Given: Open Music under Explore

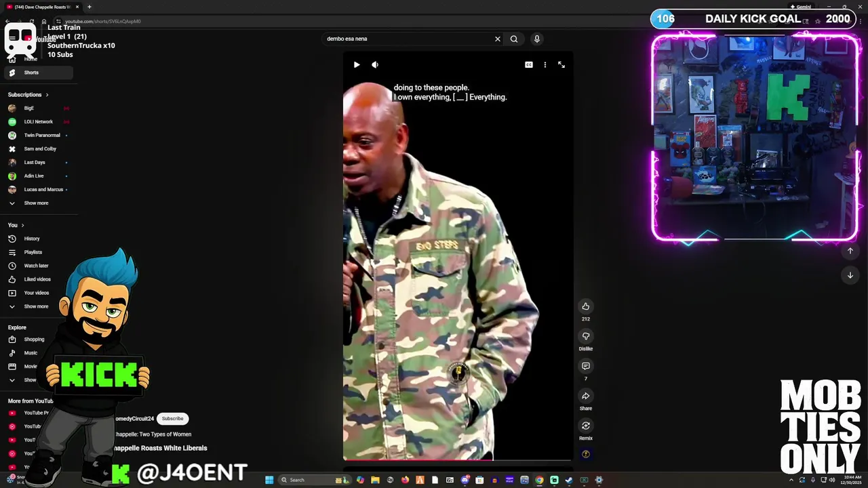Looking at the screenshot, I should click(31, 353).
